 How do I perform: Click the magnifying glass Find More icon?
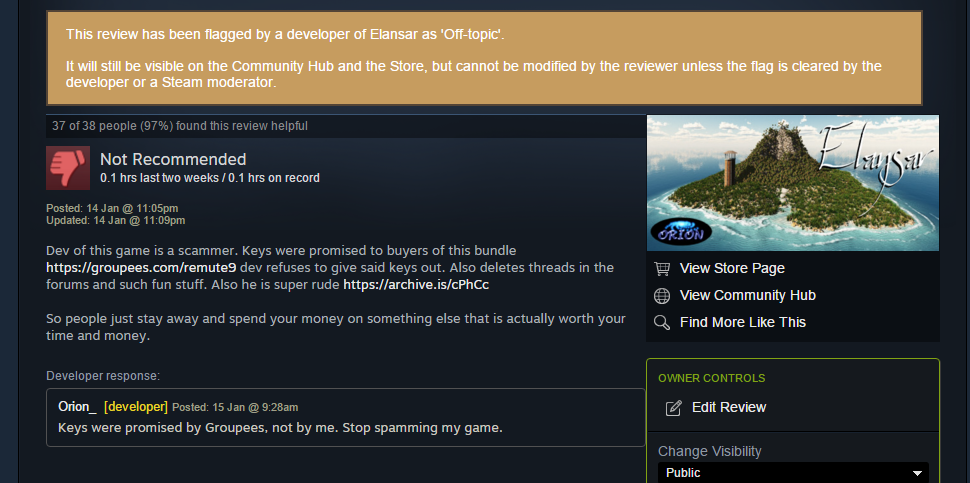click(x=662, y=322)
